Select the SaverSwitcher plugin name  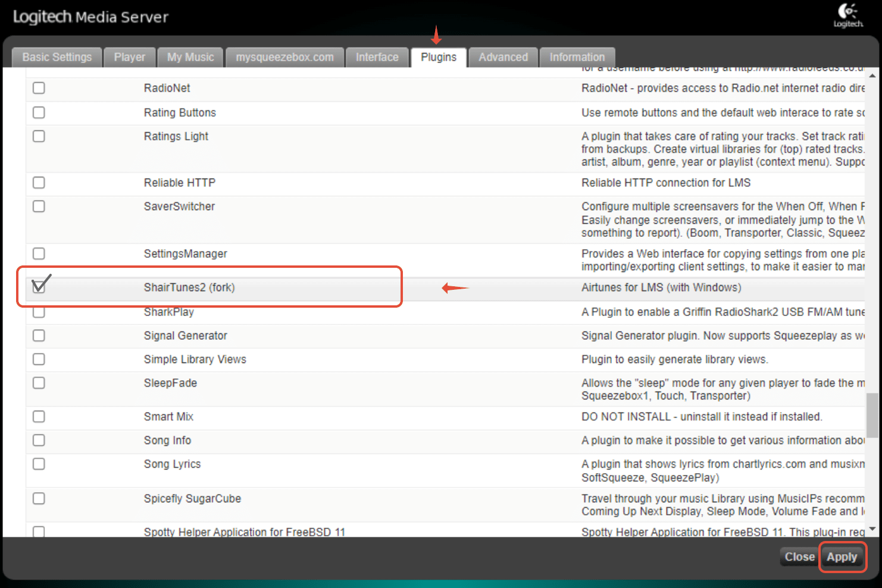coord(179,207)
